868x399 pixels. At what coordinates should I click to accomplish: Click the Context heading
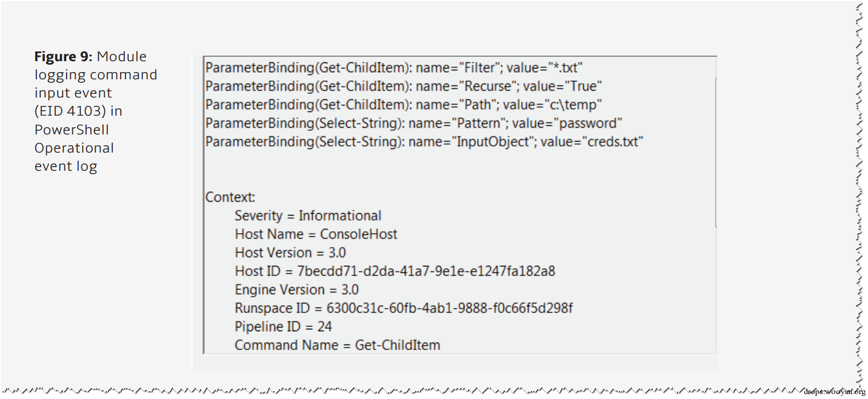(230, 197)
